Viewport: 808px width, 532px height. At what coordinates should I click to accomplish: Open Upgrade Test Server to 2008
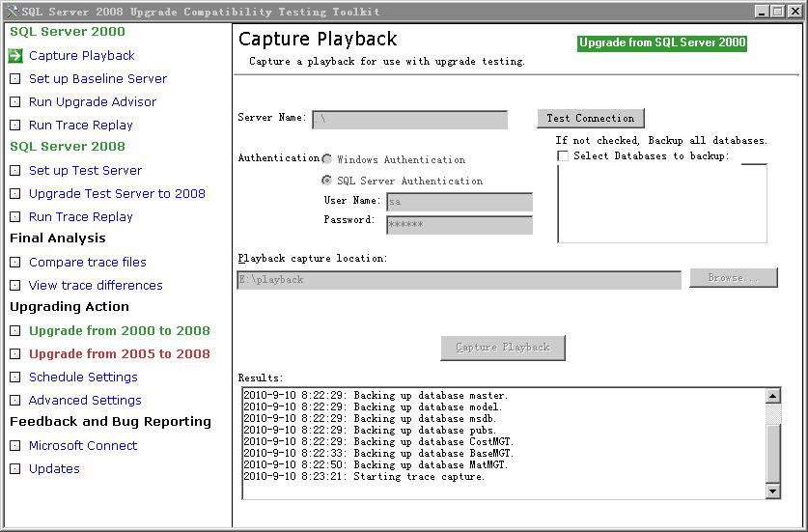117,194
